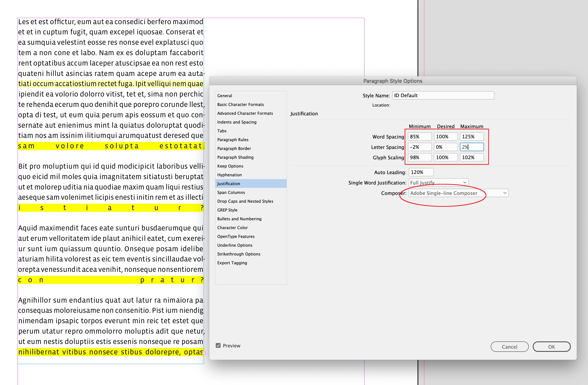Toggle the Preview checkbox
This screenshot has width=588, height=385.
[218, 345]
